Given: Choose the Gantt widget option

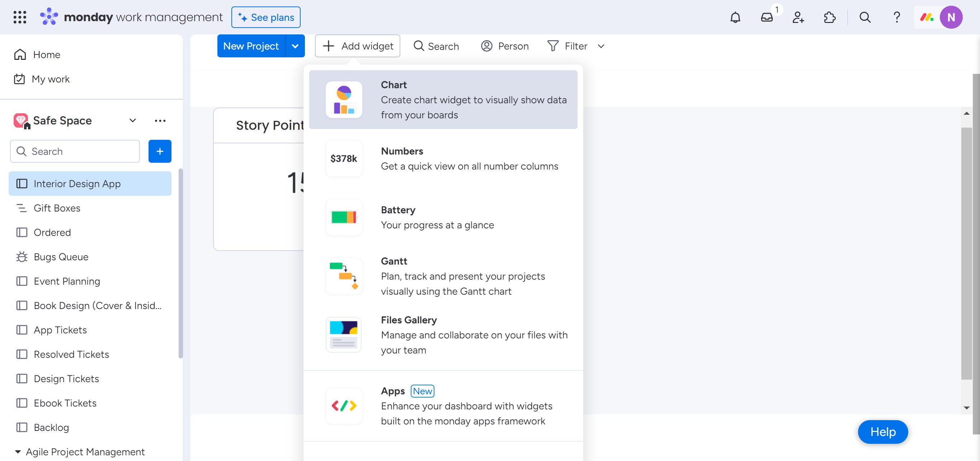Looking at the screenshot, I should pyautogui.click(x=443, y=276).
